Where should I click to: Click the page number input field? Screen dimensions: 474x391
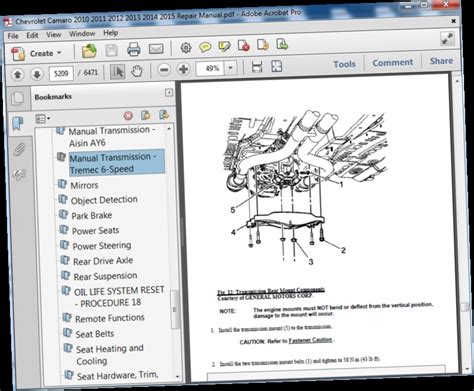click(61, 73)
